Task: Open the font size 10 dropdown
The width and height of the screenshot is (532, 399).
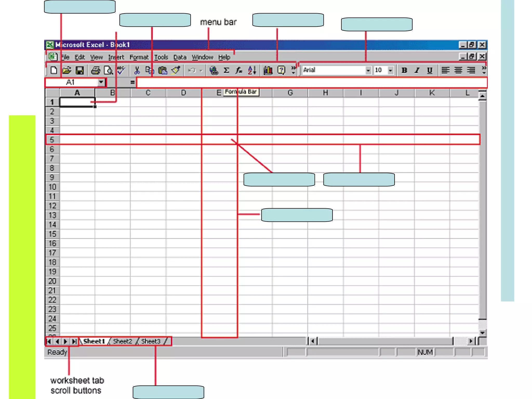Action: click(390, 70)
